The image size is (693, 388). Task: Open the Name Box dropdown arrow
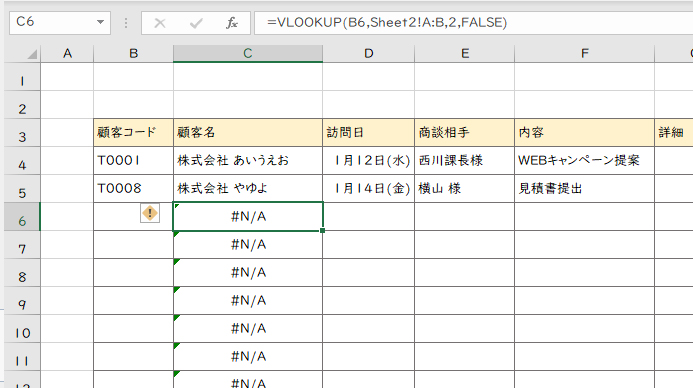101,22
